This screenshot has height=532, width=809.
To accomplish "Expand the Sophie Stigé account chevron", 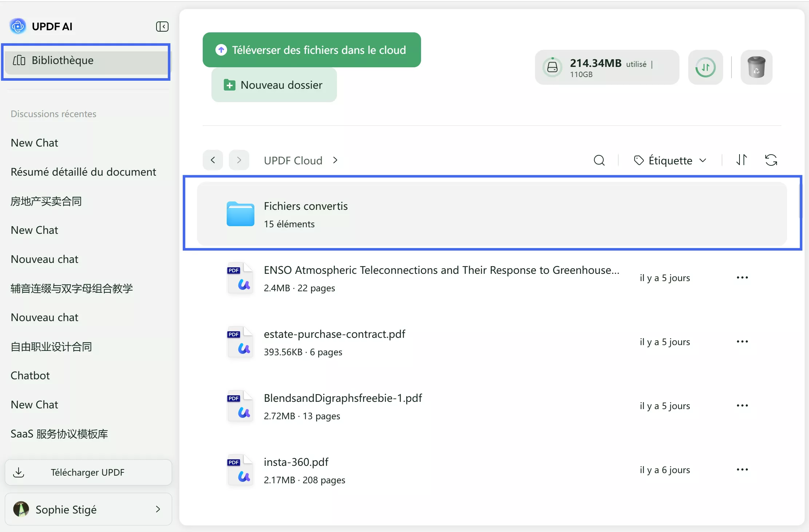I will (x=158, y=509).
